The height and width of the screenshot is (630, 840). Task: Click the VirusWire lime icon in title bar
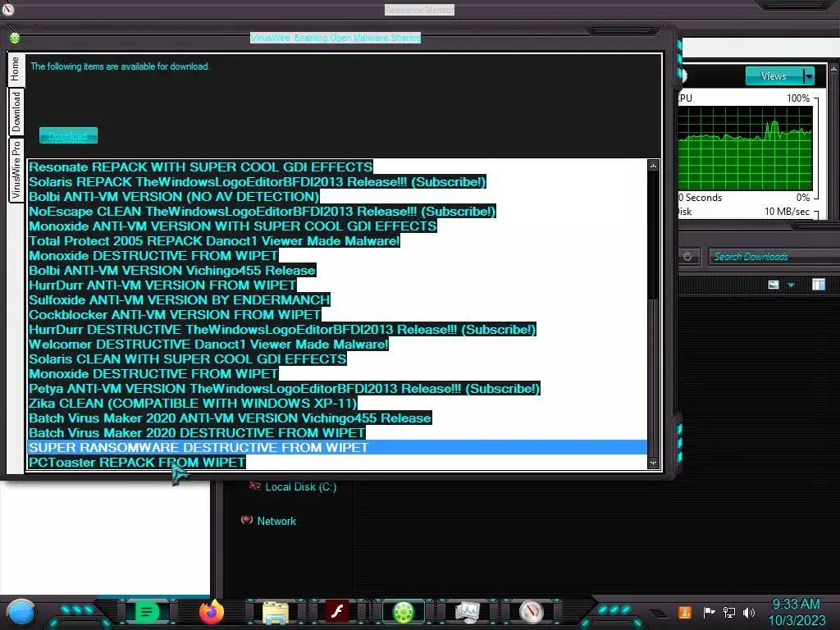(x=15, y=38)
